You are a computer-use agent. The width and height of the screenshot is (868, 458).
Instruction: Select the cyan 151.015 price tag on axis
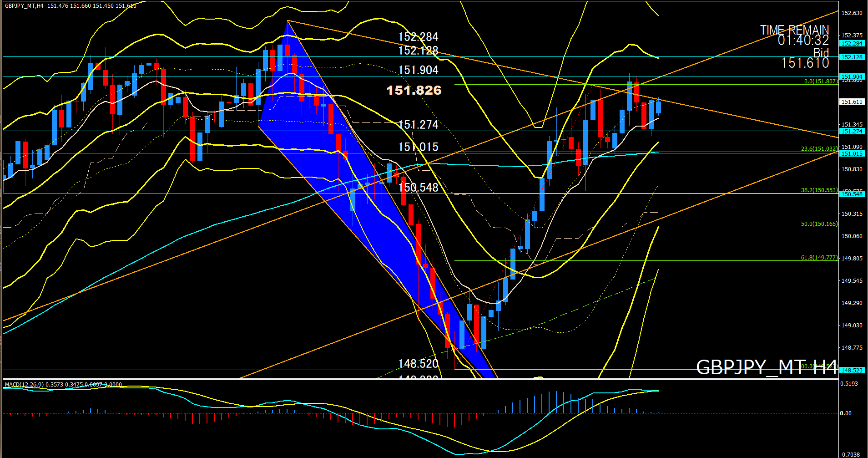pos(852,154)
